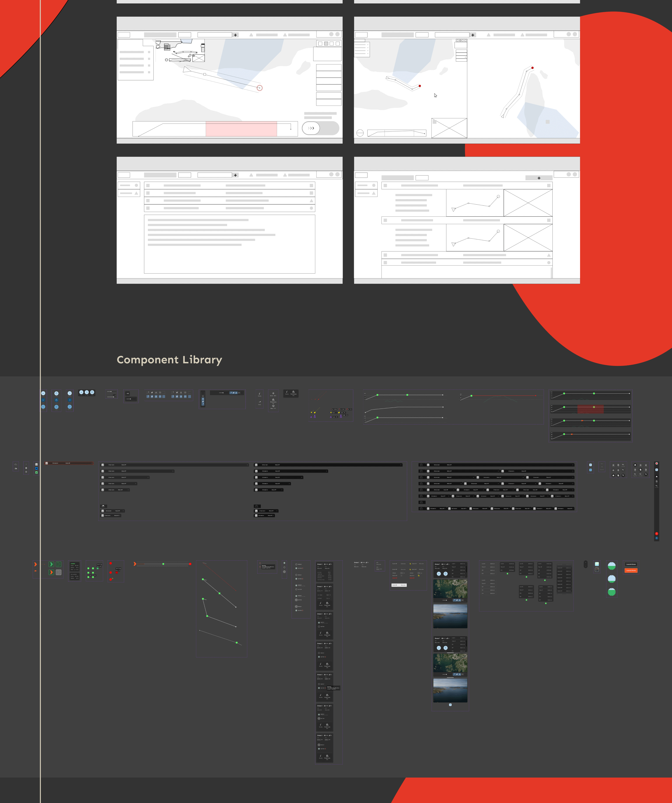Click the green marker on the red-ended timeline bar
This screenshot has width=672, height=803.
(x=164, y=564)
